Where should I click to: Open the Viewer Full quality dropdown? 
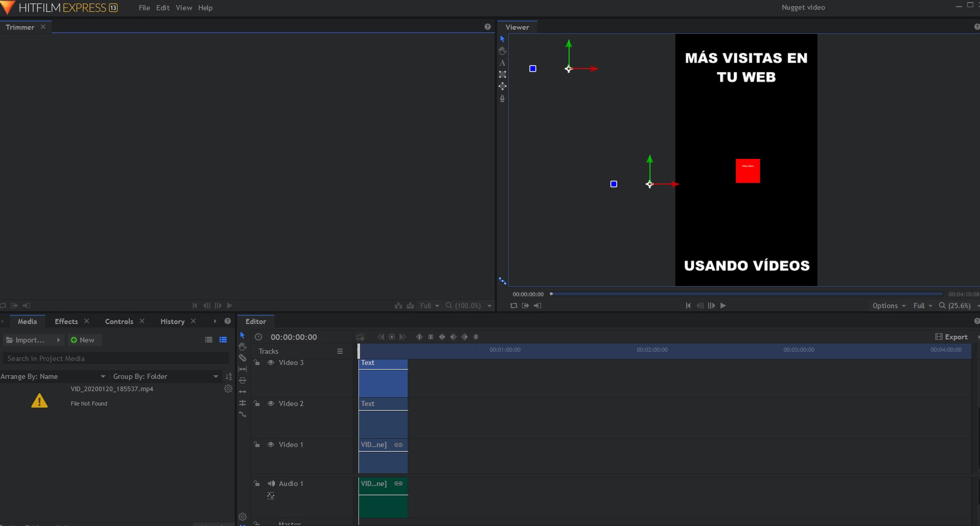coord(923,306)
